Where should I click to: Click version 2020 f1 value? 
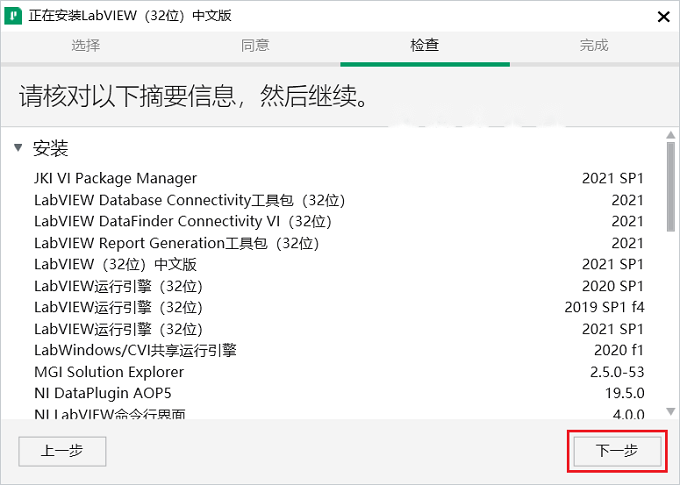pos(619,350)
